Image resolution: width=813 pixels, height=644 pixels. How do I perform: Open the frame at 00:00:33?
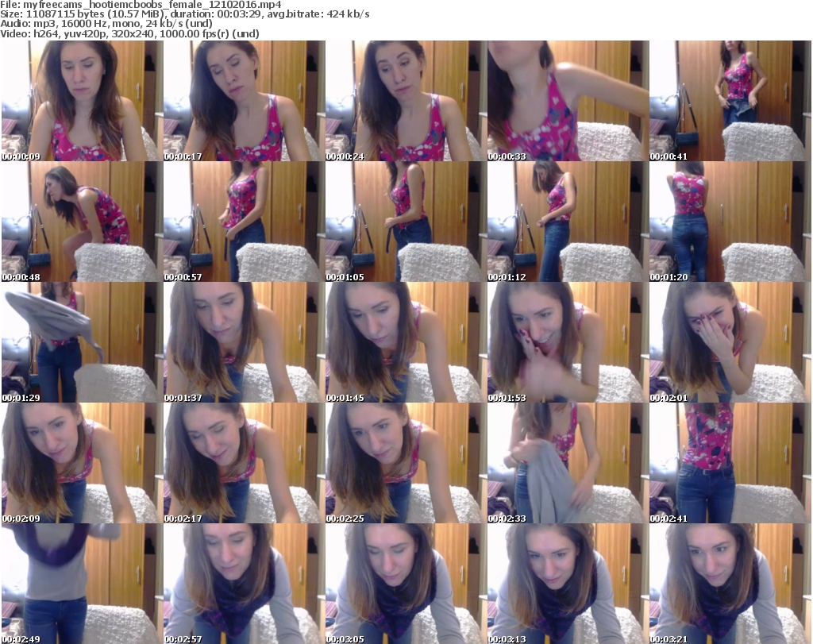568,101
